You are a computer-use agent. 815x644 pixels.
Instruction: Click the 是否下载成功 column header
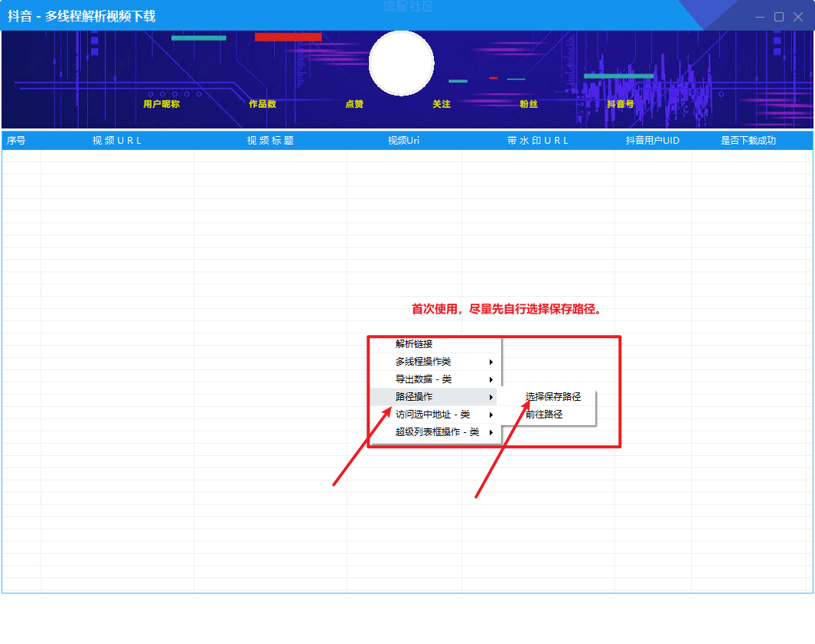(748, 141)
